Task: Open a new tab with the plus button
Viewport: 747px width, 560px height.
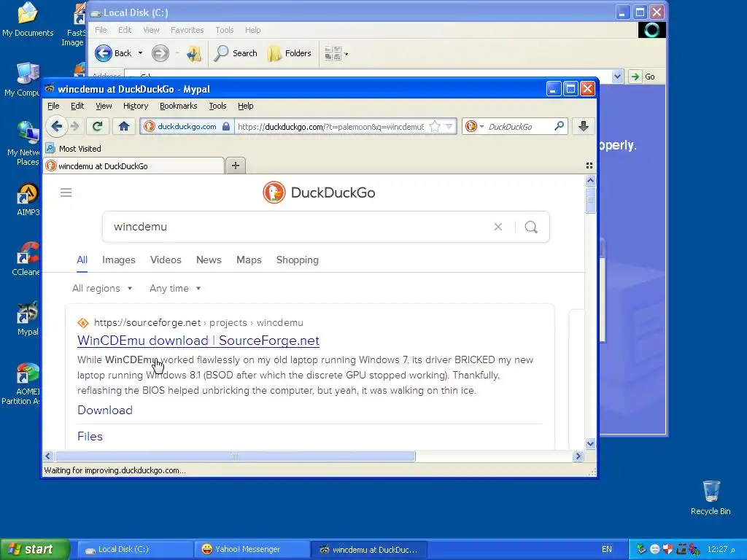Action: [x=236, y=166]
